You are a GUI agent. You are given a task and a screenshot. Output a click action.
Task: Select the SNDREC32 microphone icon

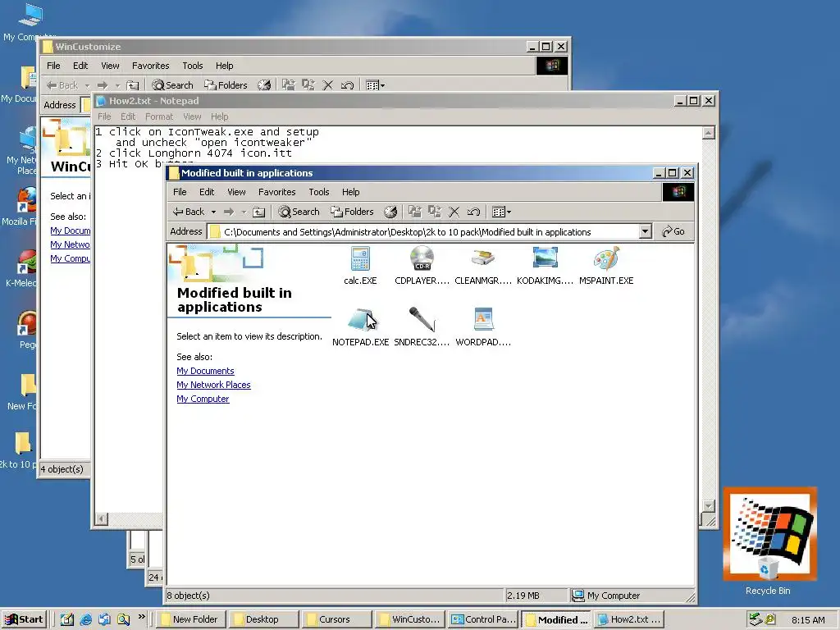(x=422, y=319)
